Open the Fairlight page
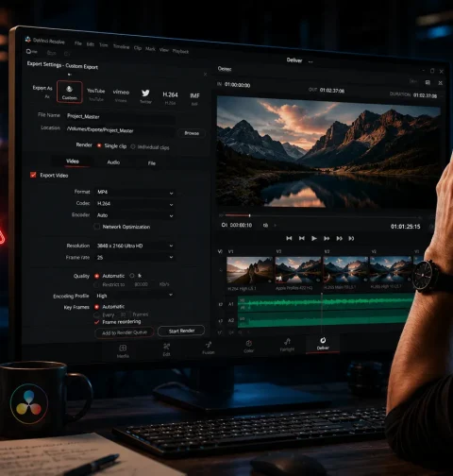Viewport: 453px width, 476px height. (x=287, y=345)
